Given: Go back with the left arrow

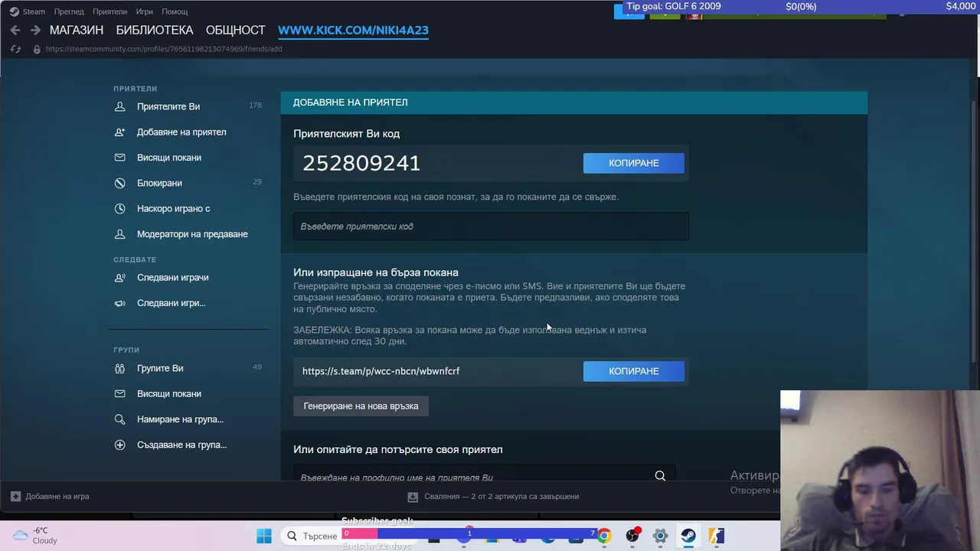Looking at the screenshot, I should click(15, 30).
